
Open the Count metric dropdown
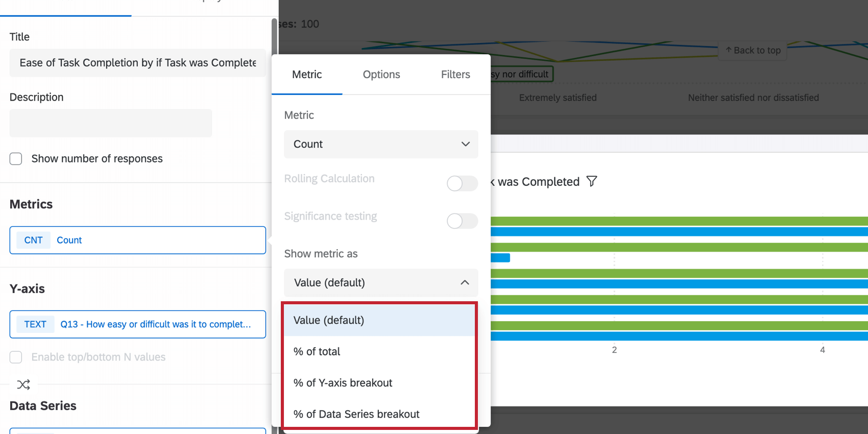[381, 144]
